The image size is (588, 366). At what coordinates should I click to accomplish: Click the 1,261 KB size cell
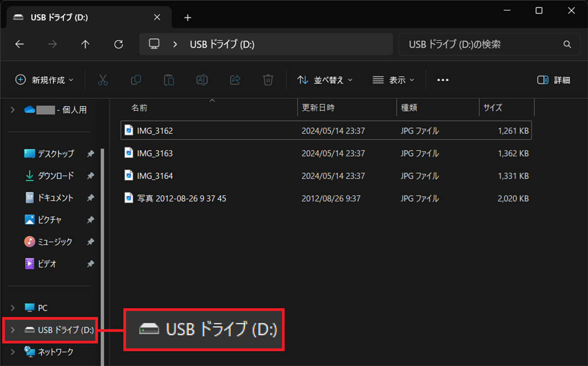(513, 131)
